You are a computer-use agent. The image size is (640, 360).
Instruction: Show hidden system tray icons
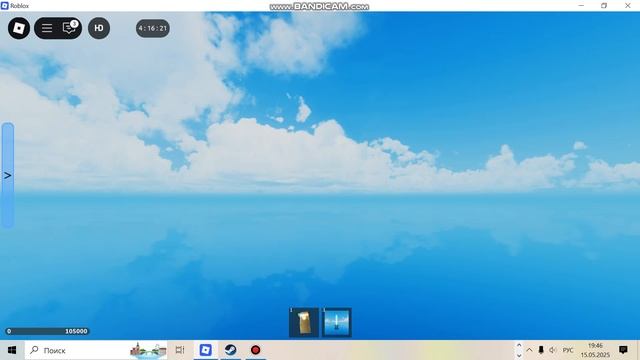529,350
